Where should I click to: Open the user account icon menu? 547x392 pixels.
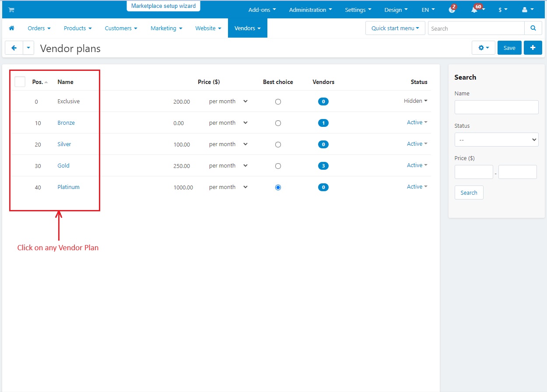tap(528, 10)
